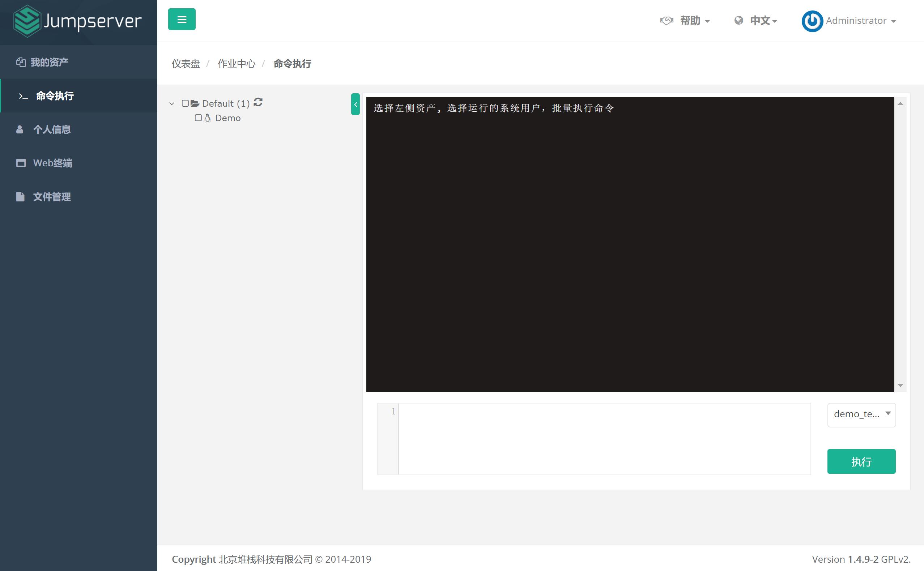Viewport: 924px width, 571px height.
Task: Refresh the Default node tree
Action: click(258, 102)
